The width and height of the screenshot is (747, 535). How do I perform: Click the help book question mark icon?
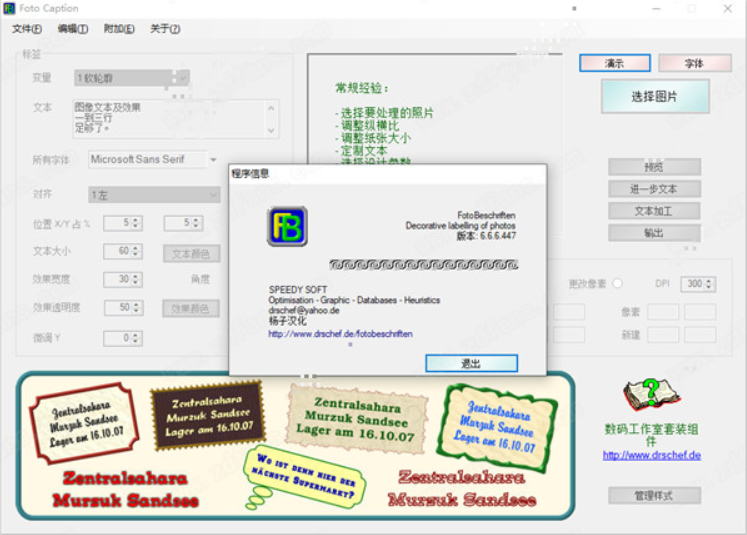pyautogui.click(x=651, y=394)
